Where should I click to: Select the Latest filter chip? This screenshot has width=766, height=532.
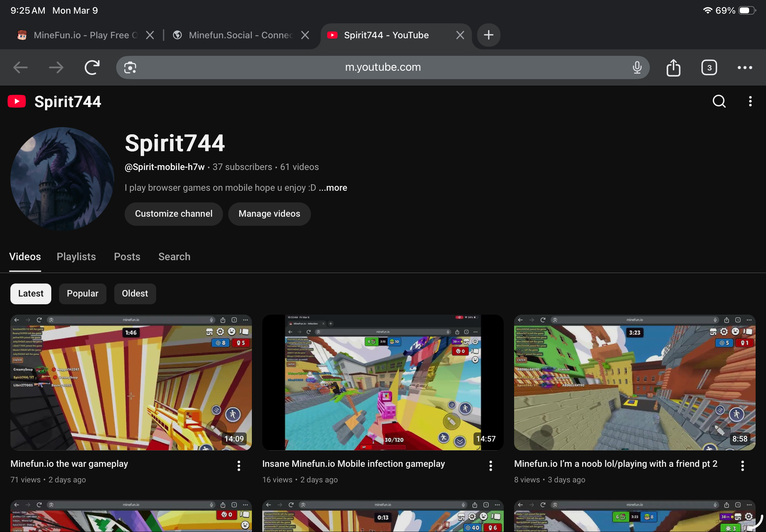click(x=31, y=294)
